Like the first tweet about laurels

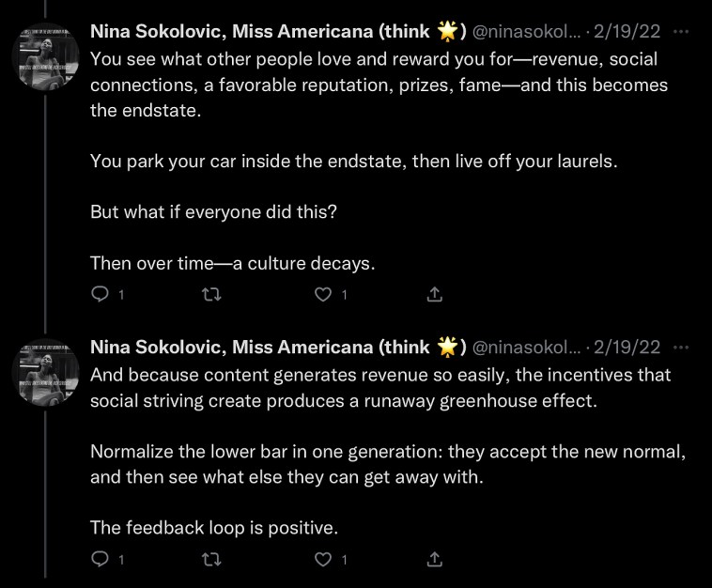(x=323, y=295)
